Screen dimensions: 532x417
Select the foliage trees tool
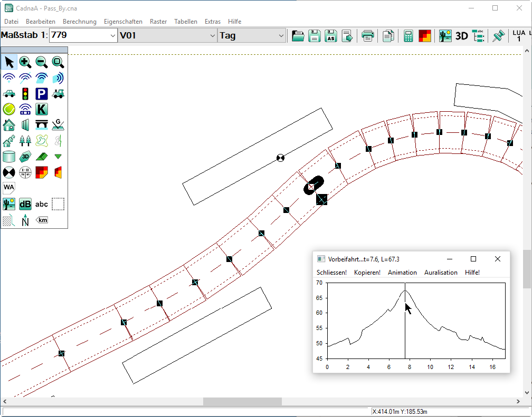click(25, 141)
